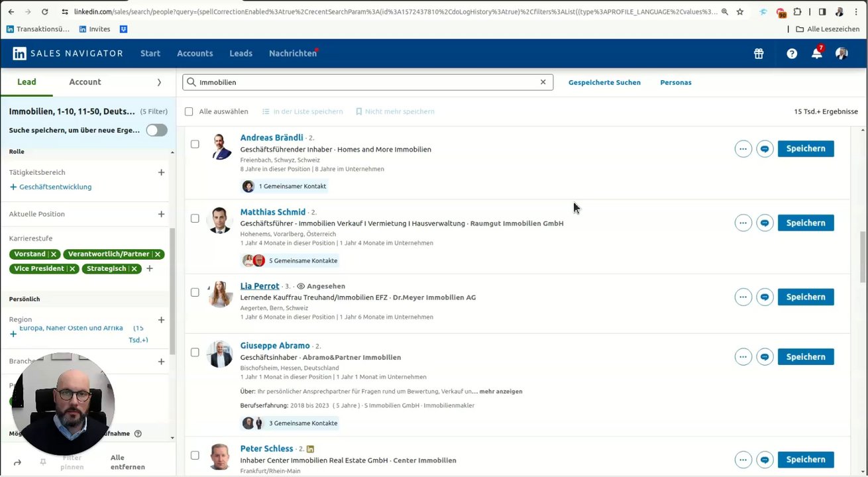Save Lia Perrot with Speichern
Viewport: 868px width, 477px height.
(x=806, y=297)
